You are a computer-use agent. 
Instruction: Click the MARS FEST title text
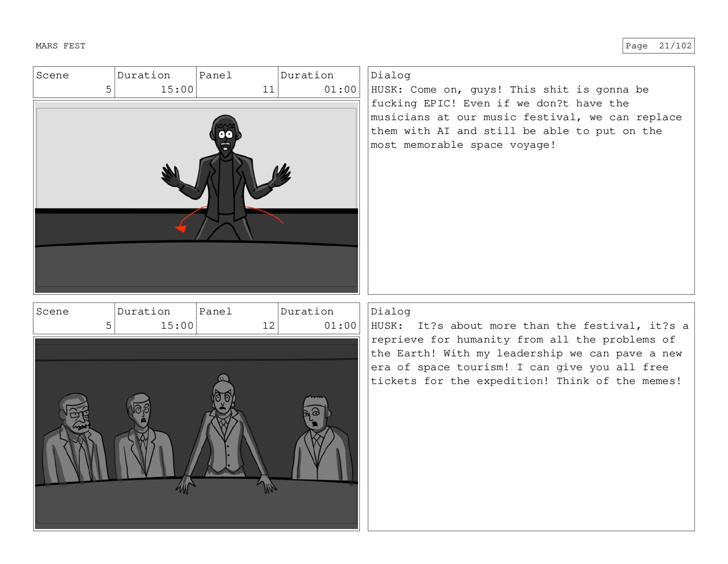click(x=60, y=46)
